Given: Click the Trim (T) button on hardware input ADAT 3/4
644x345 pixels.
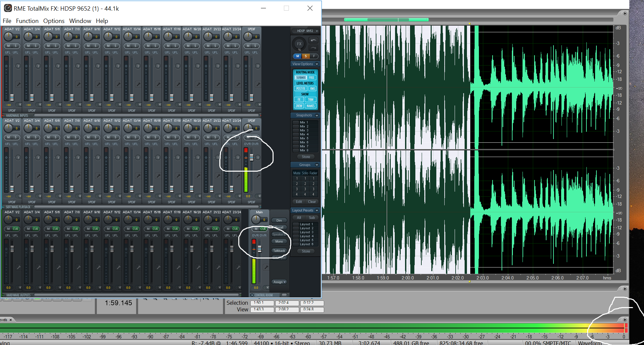Looking at the screenshot, I should [x=38, y=66].
